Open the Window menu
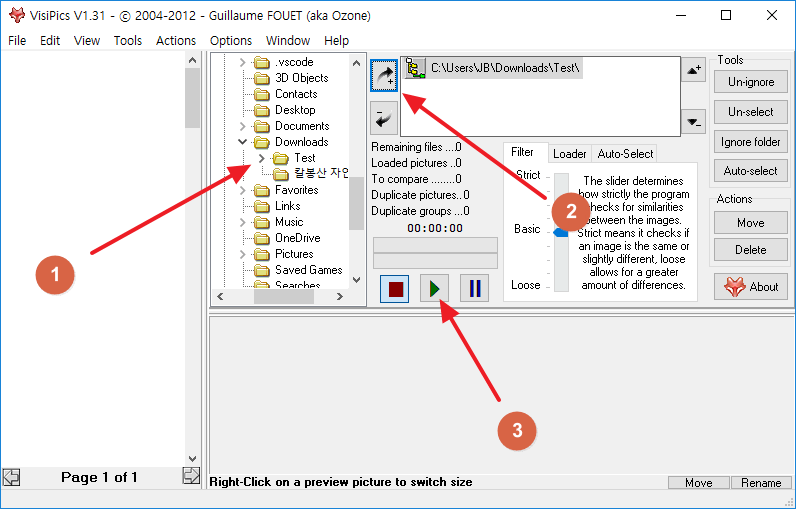 (288, 41)
